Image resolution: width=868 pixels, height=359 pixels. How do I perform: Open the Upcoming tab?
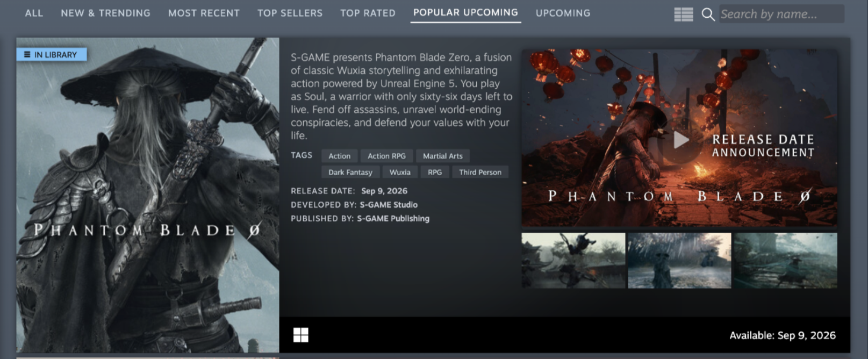(x=563, y=13)
